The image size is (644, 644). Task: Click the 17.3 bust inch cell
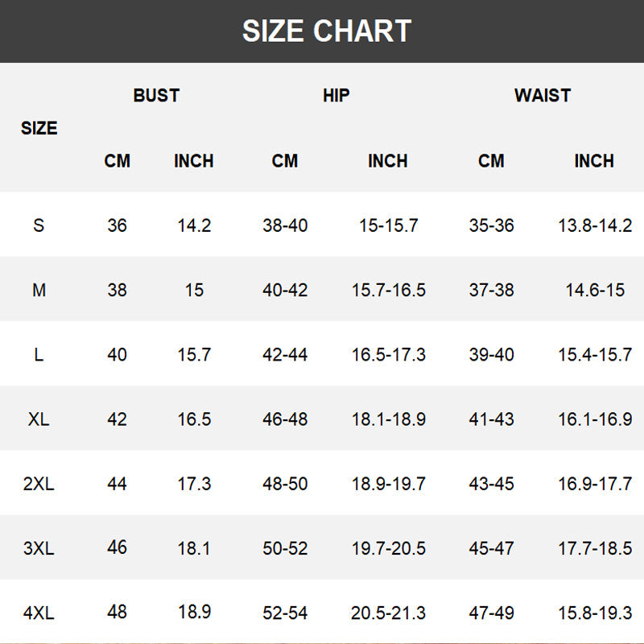point(194,484)
